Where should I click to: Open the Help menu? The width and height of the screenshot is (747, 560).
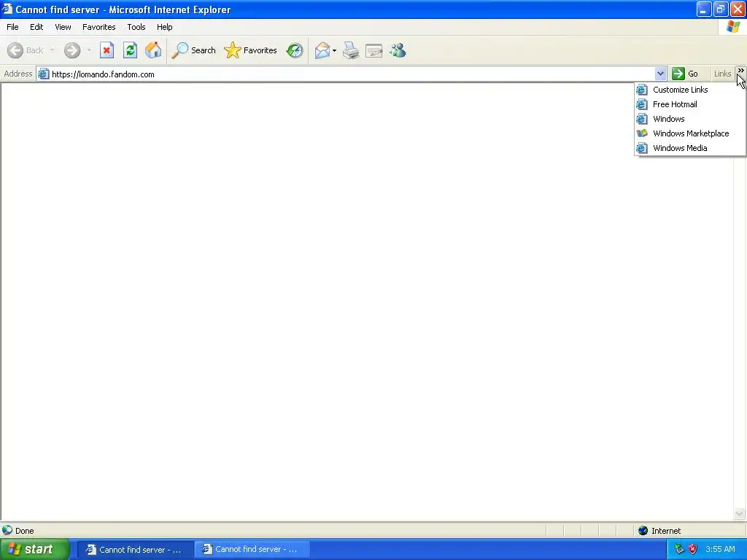click(164, 27)
